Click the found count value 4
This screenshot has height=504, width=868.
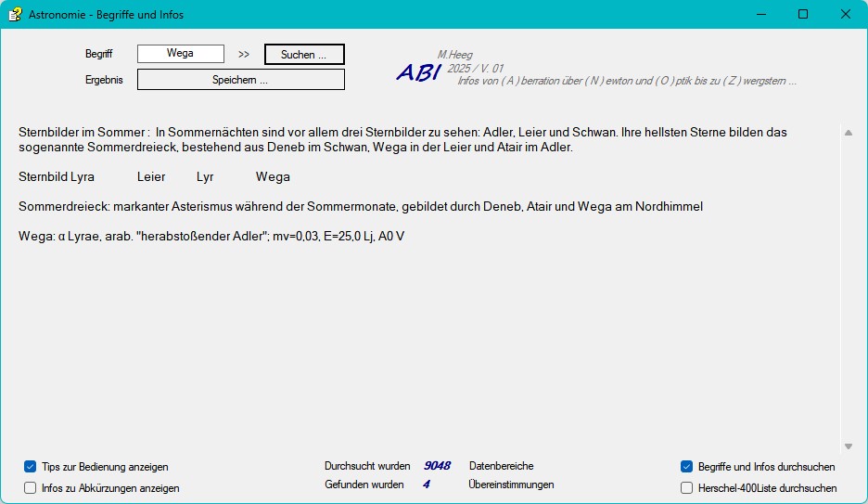(427, 485)
